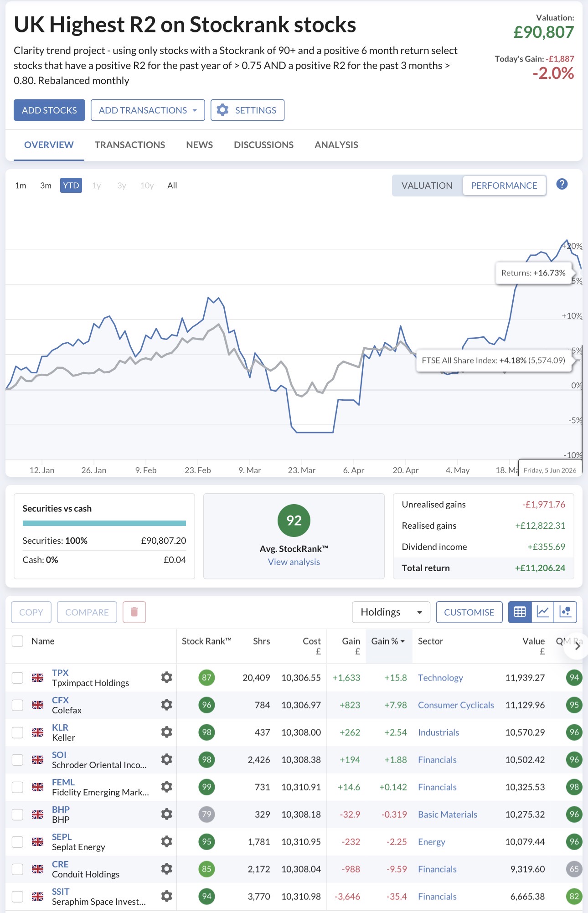Select the 3m chart range
Image resolution: width=588 pixels, height=913 pixels.
click(46, 186)
